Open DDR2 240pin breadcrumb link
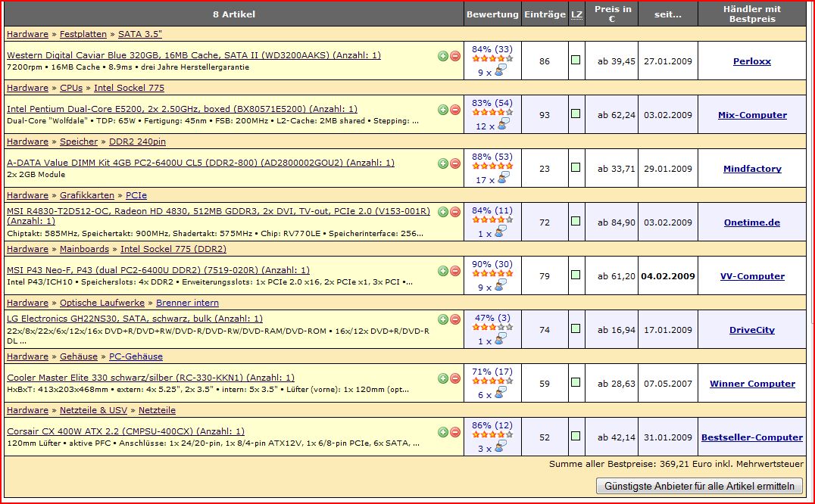 [137, 142]
